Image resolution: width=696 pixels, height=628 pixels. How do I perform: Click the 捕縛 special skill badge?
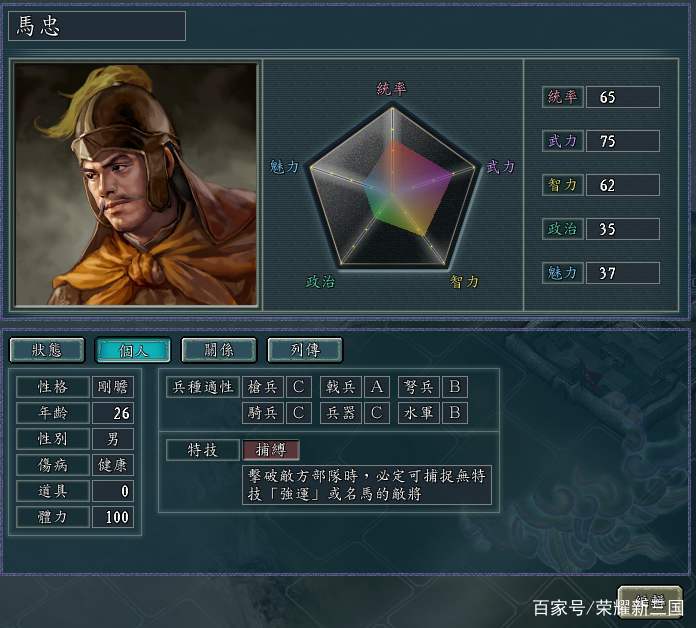(x=271, y=450)
